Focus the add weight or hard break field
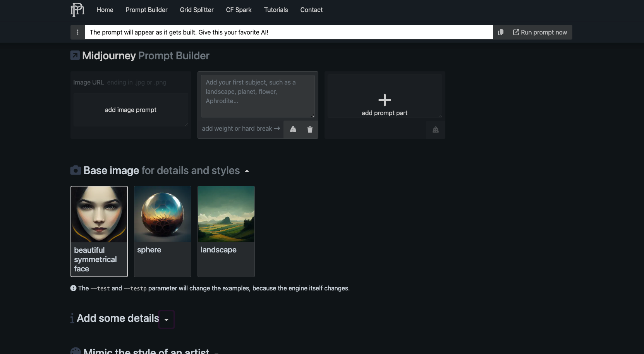 pyautogui.click(x=241, y=128)
